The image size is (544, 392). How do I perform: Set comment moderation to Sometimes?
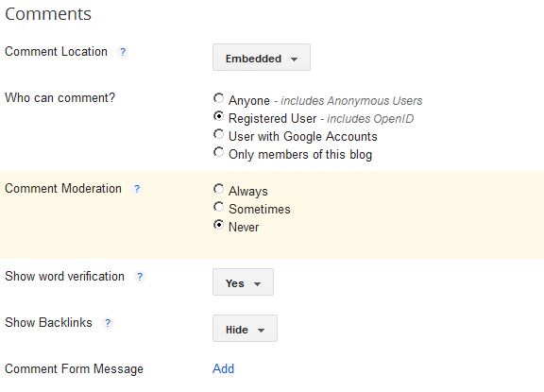click(218, 207)
